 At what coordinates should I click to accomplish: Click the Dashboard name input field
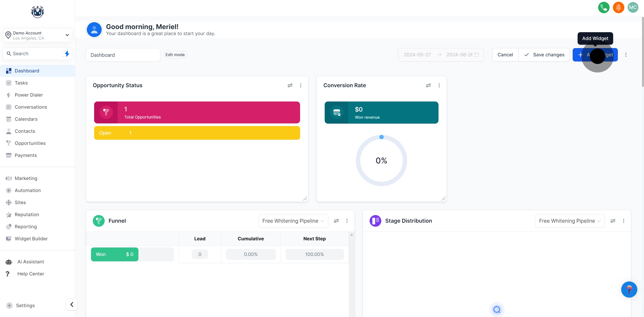[123, 55]
